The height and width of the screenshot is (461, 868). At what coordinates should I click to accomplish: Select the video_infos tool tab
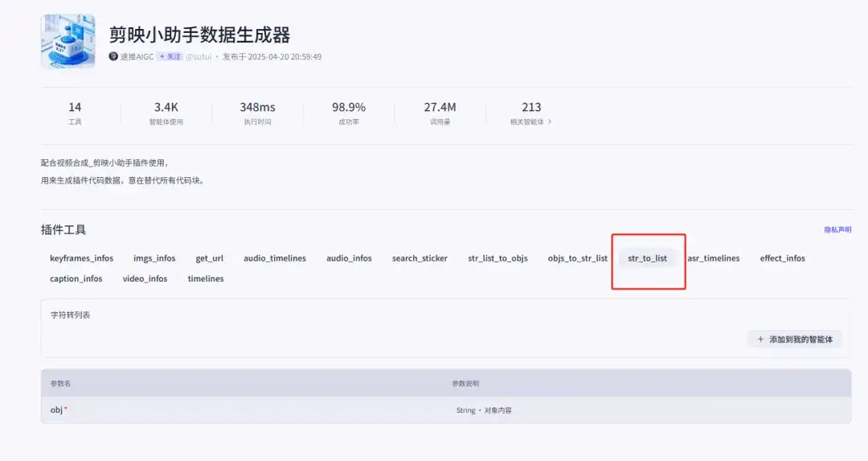pyautogui.click(x=145, y=278)
